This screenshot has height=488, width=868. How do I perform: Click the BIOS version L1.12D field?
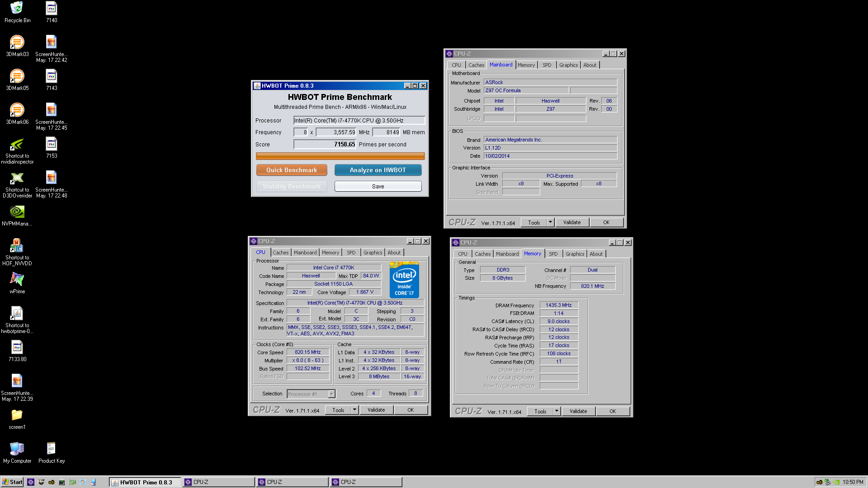(x=551, y=148)
